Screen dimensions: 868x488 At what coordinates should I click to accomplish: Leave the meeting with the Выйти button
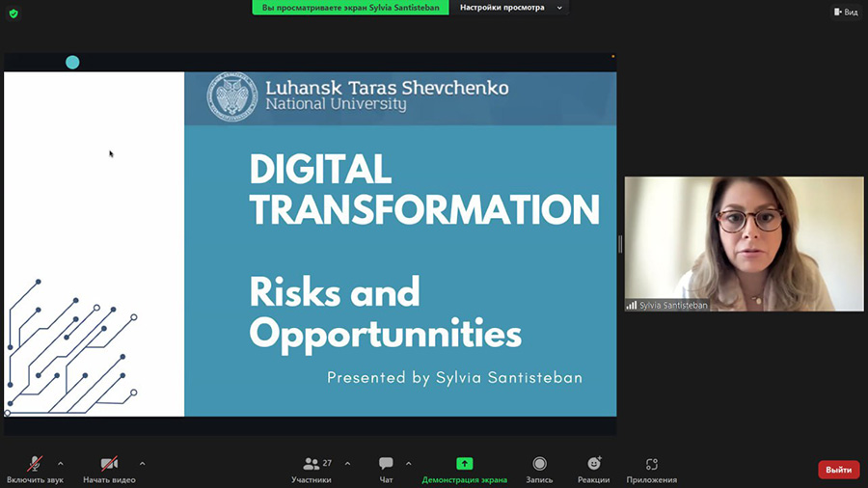click(839, 470)
